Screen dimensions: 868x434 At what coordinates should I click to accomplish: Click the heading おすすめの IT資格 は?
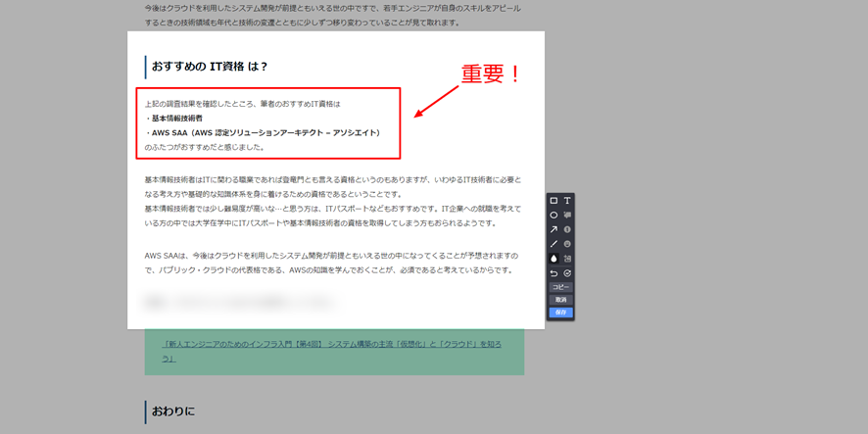click(x=210, y=67)
